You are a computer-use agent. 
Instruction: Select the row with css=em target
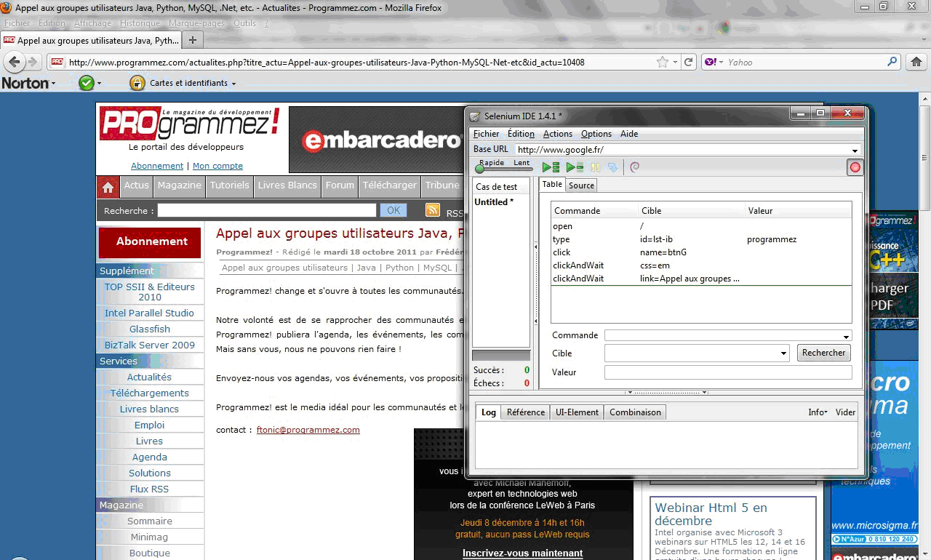coord(701,265)
